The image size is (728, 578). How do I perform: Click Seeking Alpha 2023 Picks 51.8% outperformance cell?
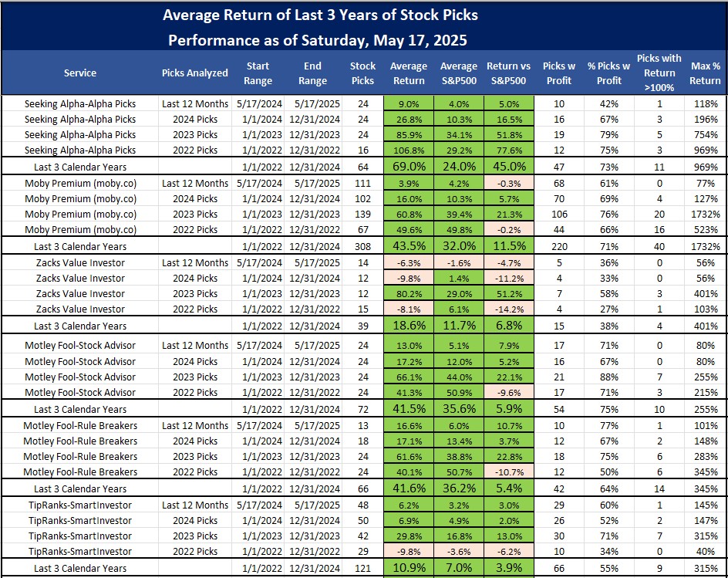pos(509,135)
